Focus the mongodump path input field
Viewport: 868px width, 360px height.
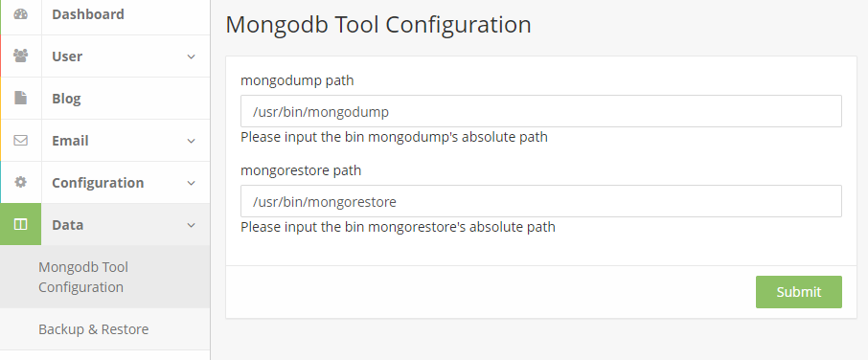(541, 111)
